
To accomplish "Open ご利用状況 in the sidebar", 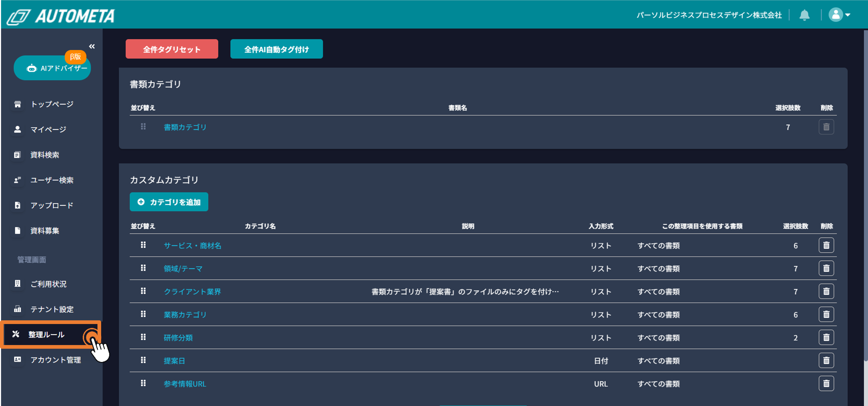I will click(x=48, y=284).
